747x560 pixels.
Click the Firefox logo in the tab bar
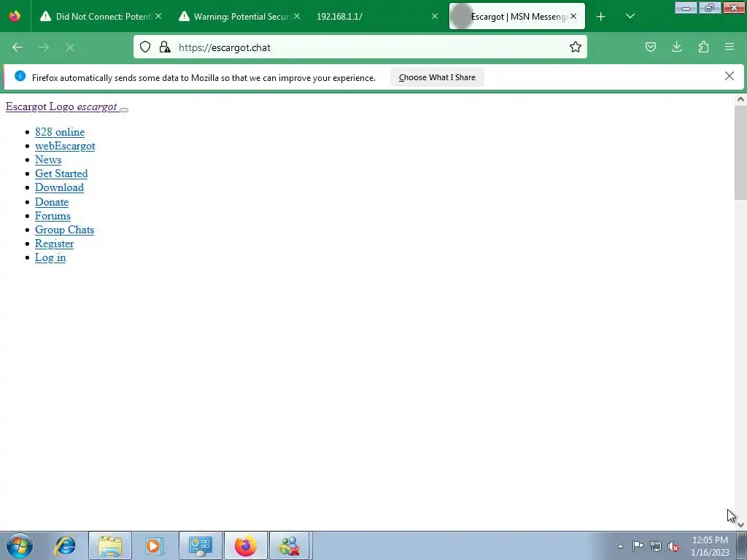pos(15,16)
